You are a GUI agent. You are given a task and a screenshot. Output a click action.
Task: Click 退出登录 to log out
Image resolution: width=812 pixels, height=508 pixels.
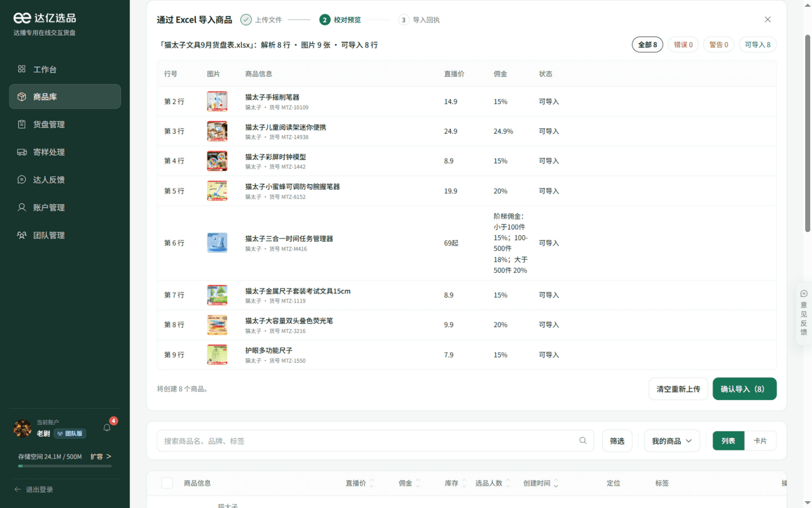click(x=34, y=489)
